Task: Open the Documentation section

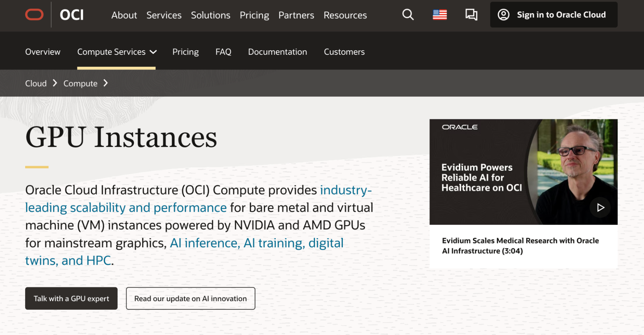Action: tap(277, 52)
